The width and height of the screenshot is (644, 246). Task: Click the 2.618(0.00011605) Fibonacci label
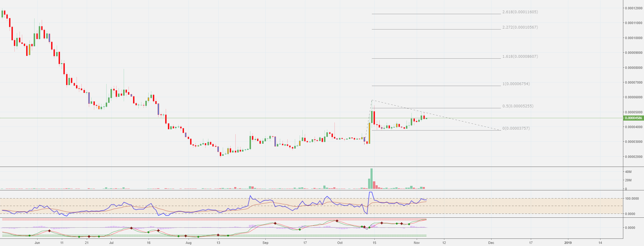click(x=520, y=12)
